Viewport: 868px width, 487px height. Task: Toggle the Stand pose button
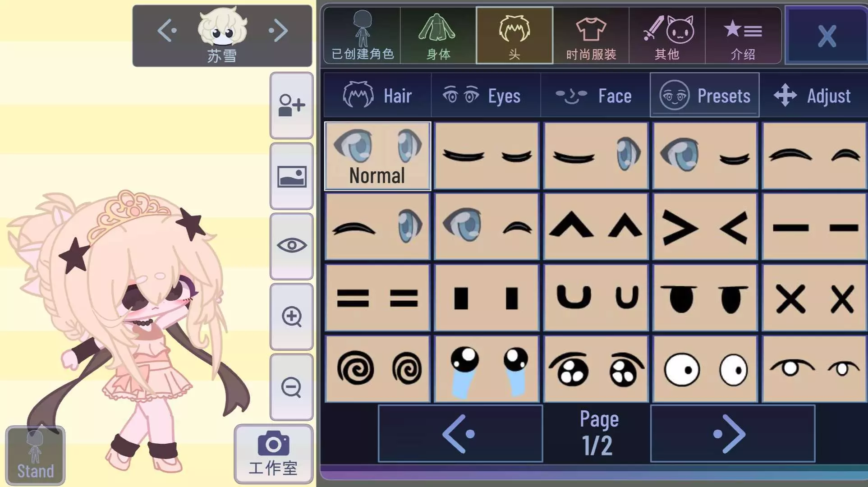point(35,455)
